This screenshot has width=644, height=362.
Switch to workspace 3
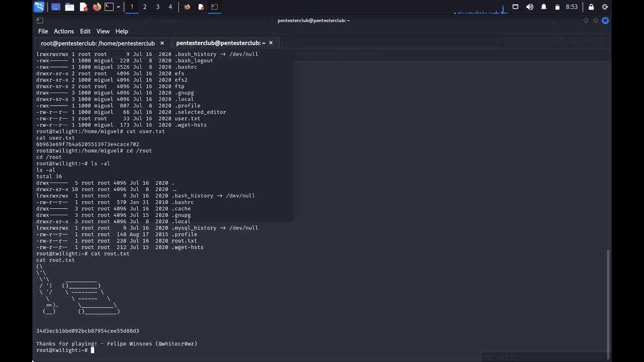[x=157, y=7]
